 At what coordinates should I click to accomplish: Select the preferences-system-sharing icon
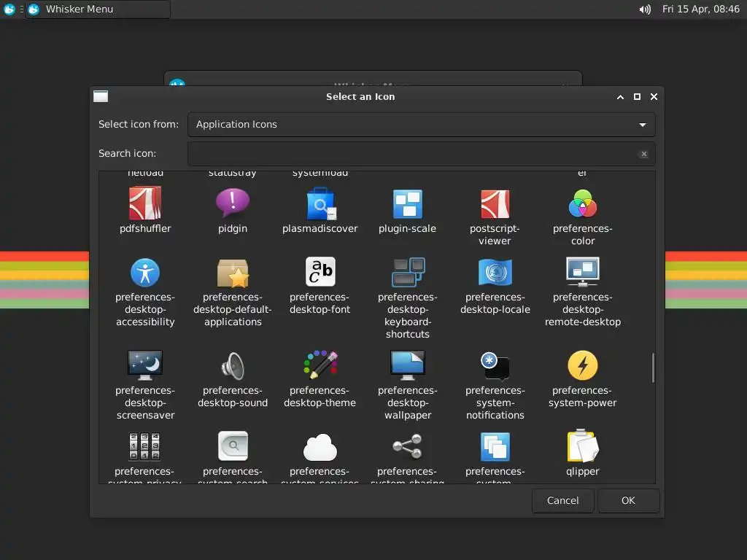click(407, 446)
